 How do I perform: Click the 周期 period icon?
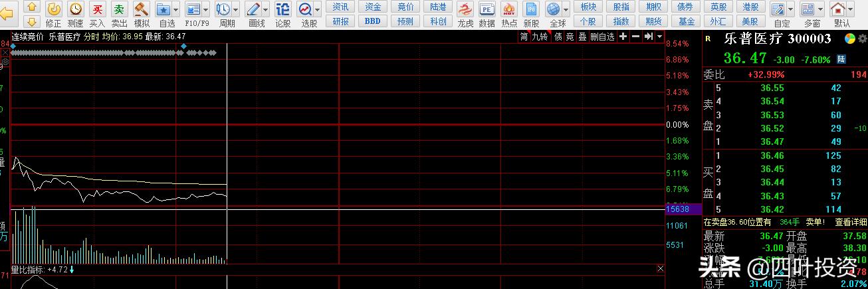pyautogui.click(x=223, y=9)
